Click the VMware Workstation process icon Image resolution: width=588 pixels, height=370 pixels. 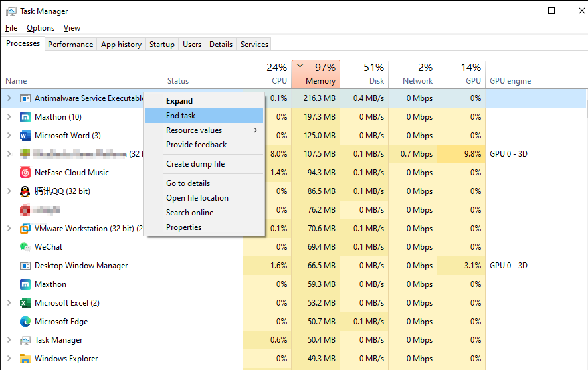tap(25, 229)
